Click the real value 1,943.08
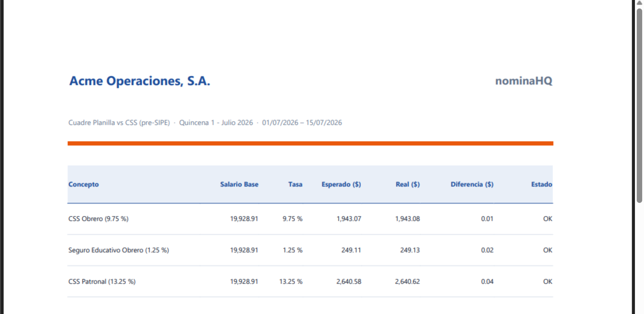644x314 pixels. pos(407,219)
